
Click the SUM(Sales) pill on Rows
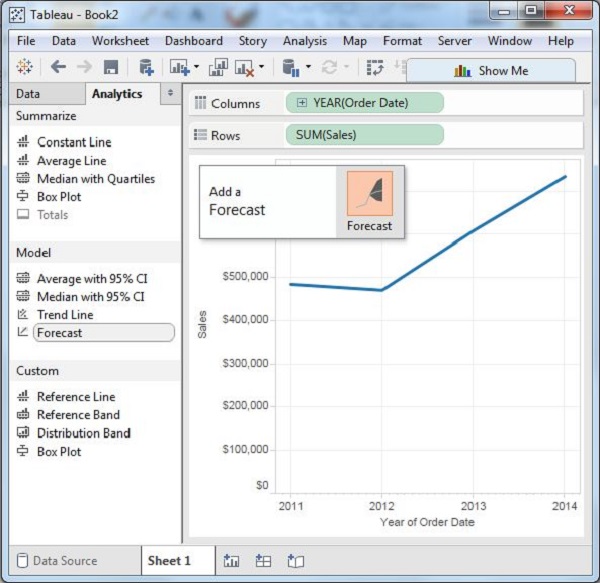[x=364, y=135]
